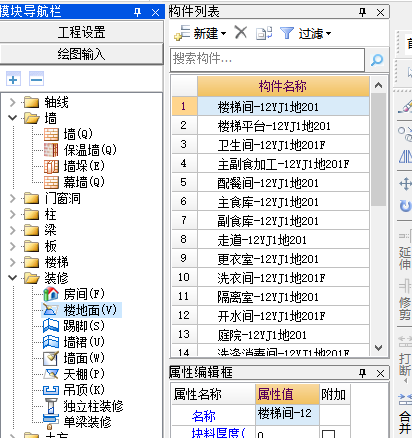Select row 隔离室-12YJ1地201
This screenshot has height=438, width=412.
click(x=271, y=297)
